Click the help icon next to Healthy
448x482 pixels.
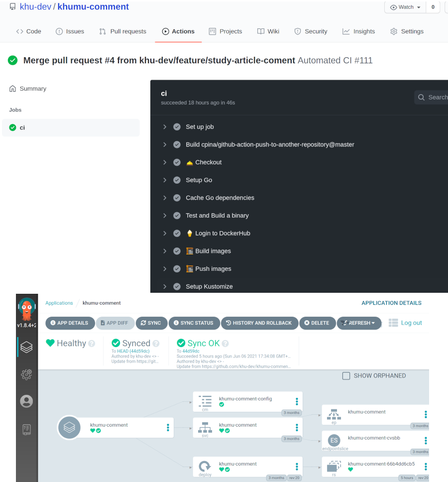[92, 344]
